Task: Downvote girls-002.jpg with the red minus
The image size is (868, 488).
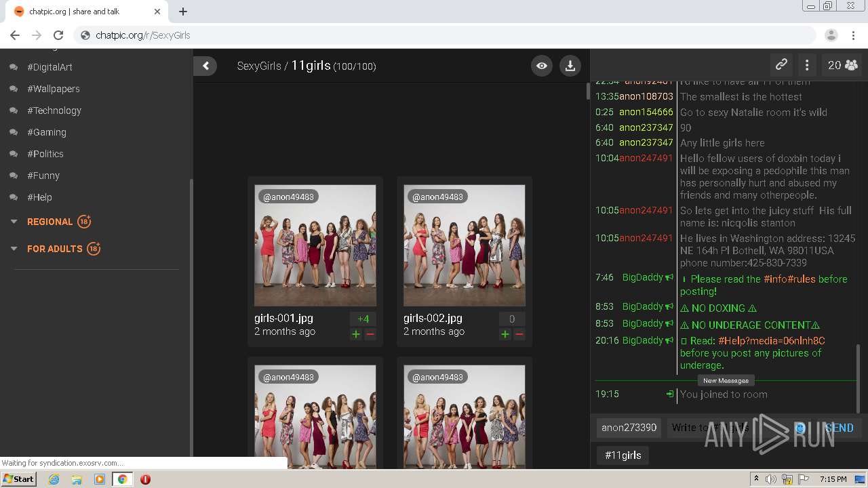Action: coord(519,334)
